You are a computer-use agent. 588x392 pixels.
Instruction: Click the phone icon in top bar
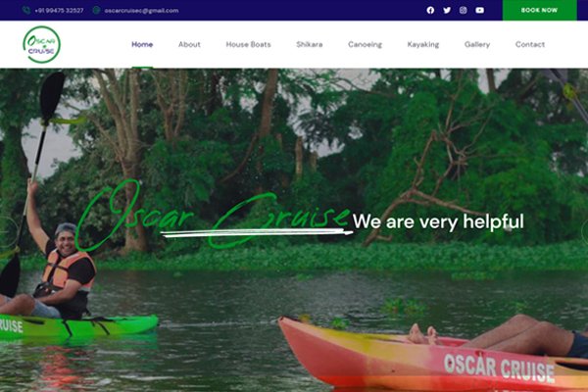[x=26, y=10]
